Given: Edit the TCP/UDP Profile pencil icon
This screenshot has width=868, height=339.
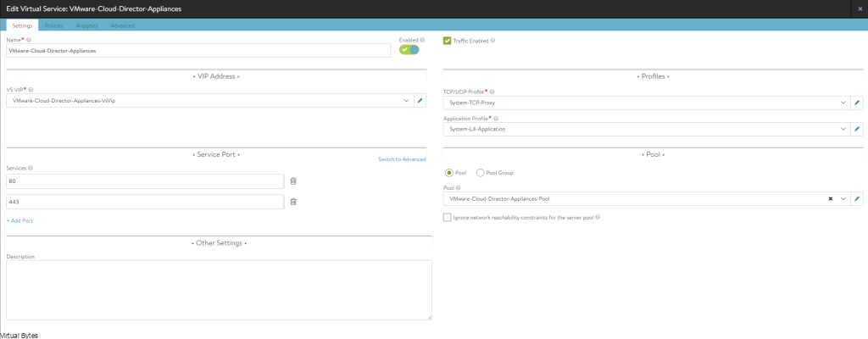Looking at the screenshot, I should [856, 103].
